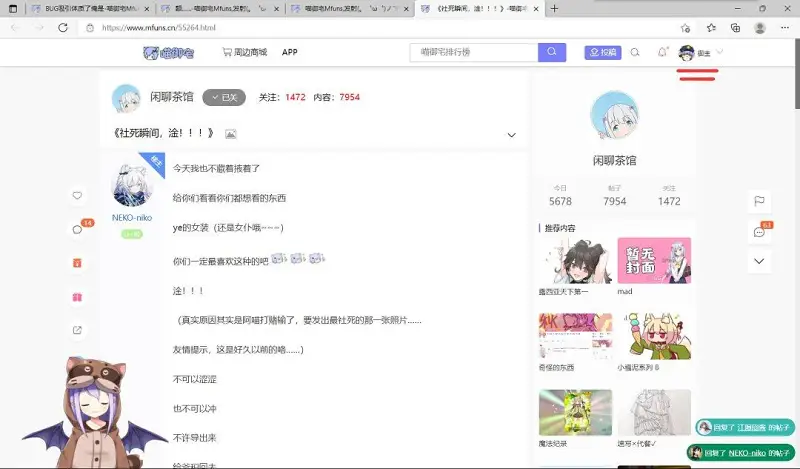The image size is (800, 469).
Task: Open the notifications bell icon
Action: (662, 52)
